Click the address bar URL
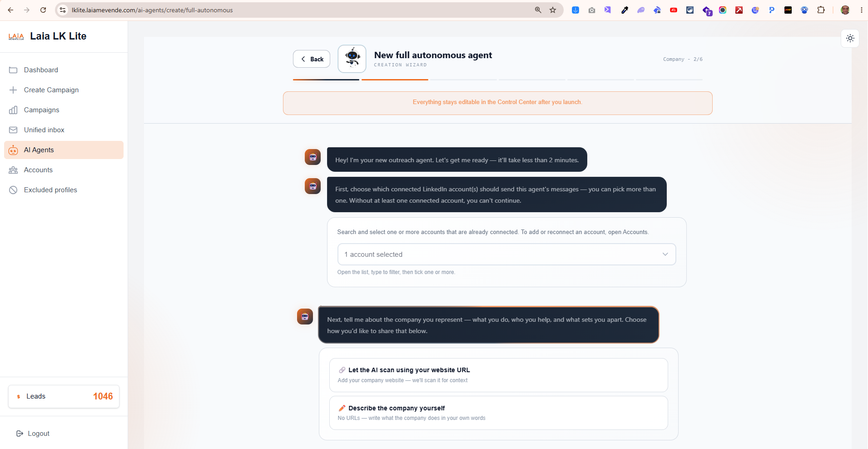The height and width of the screenshot is (449, 868). [x=152, y=10]
